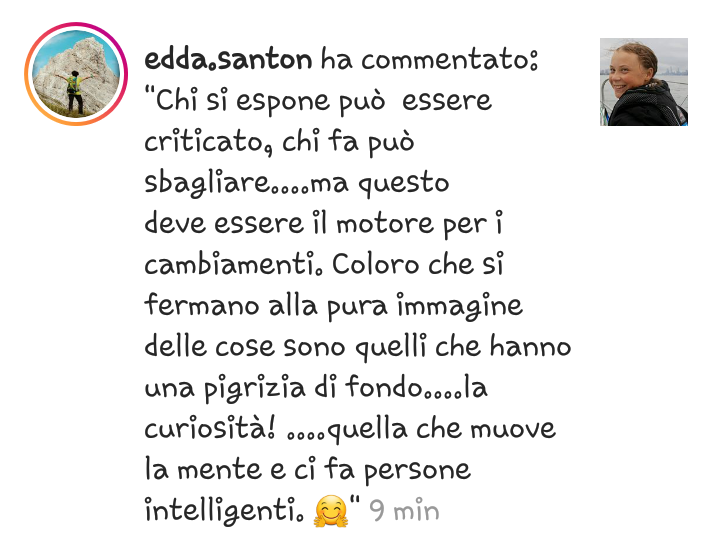Click the edda.santon username
Image resolution: width=720 pixels, height=554 pixels.
coord(228,60)
